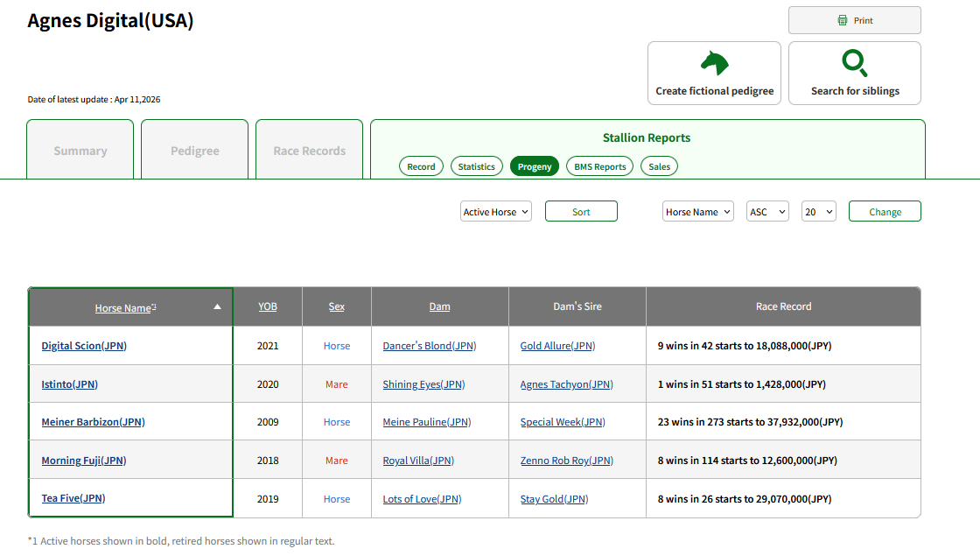
Task: Open dam link Dancer's Blond(JPN)
Action: click(430, 346)
